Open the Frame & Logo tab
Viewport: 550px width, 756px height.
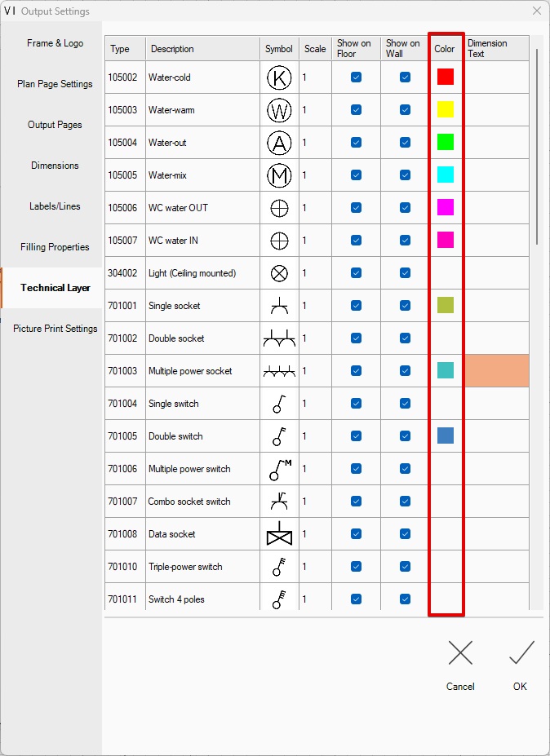[x=55, y=43]
